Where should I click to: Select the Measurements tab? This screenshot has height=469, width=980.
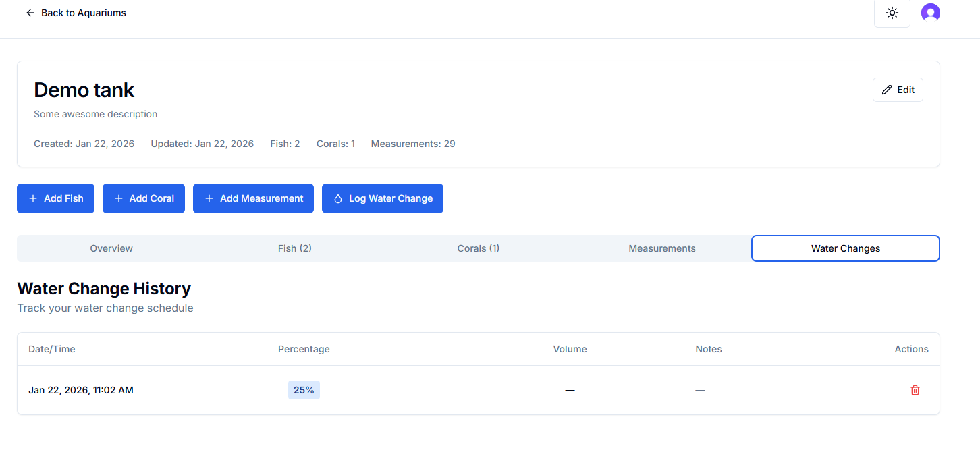pos(661,248)
